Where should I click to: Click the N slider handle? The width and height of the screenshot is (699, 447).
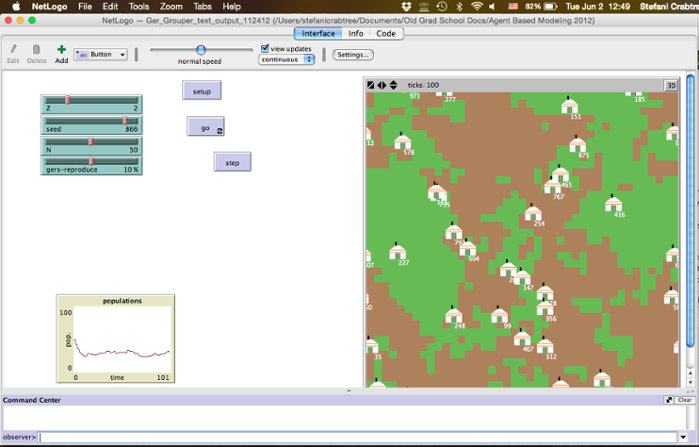[x=91, y=141]
